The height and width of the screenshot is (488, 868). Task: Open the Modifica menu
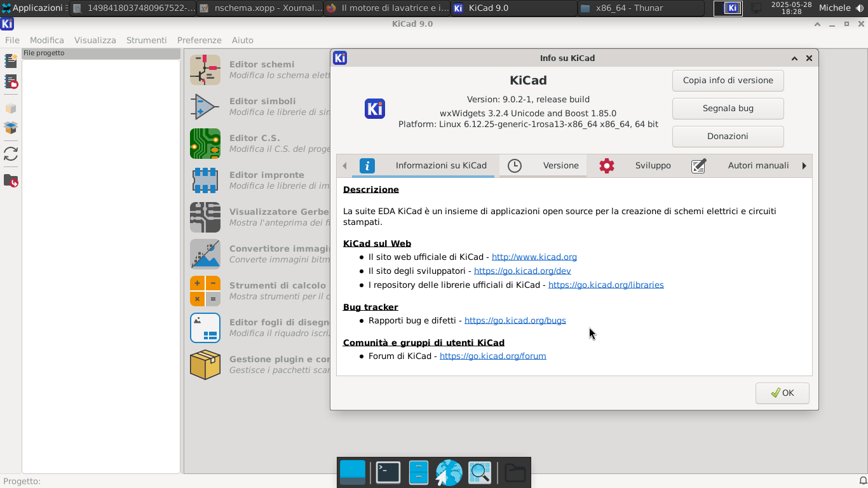(47, 40)
